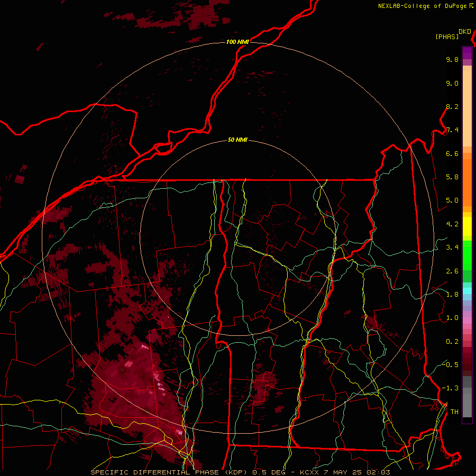Click the cyan segment of the color bar

pos(467,291)
